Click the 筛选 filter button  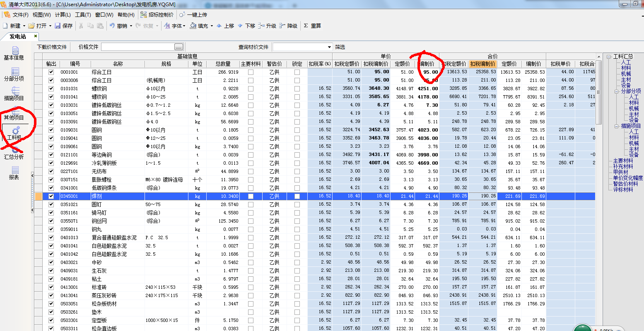click(340, 47)
